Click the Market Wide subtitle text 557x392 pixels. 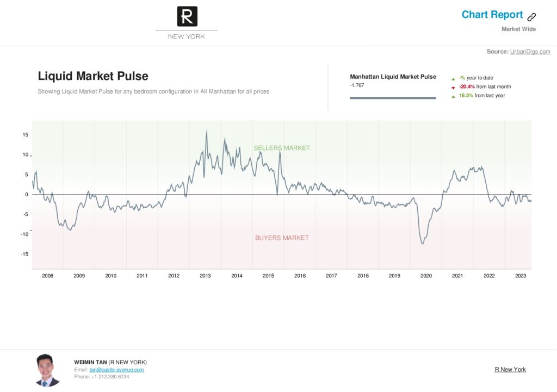click(518, 29)
